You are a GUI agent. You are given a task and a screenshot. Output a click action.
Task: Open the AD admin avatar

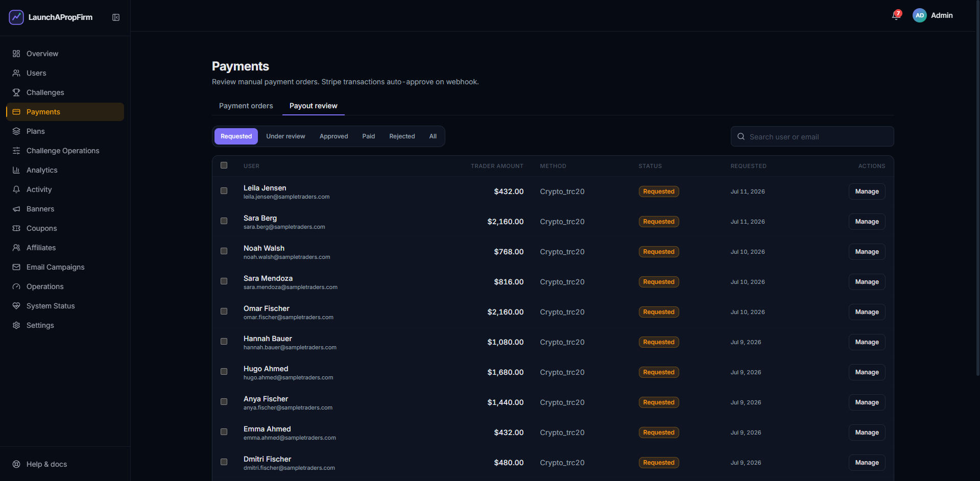coord(919,15)
